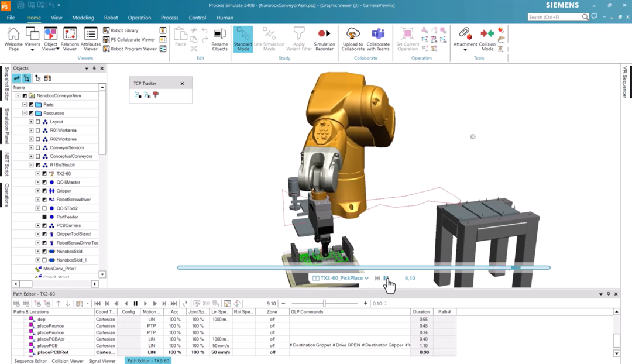Jump to start in Path Editor toolbar
This screenshot has width=632, height=364.
97,304
